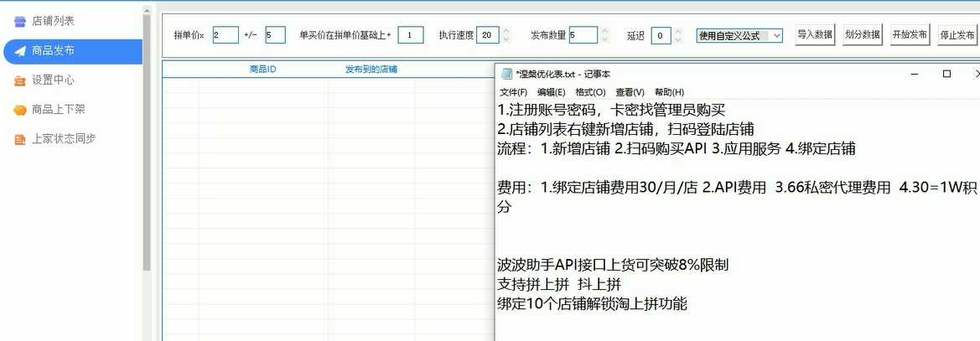Screen dimensions: 980x341
Task: Open the 格式(O) menu in Notepad
Action: pyautogui.click(x=589, y=92)
